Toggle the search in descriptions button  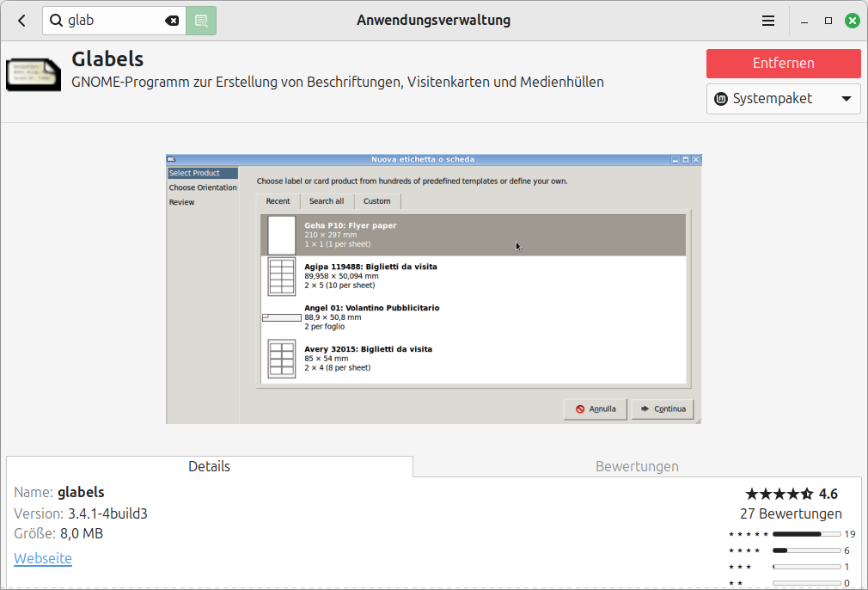201,21
